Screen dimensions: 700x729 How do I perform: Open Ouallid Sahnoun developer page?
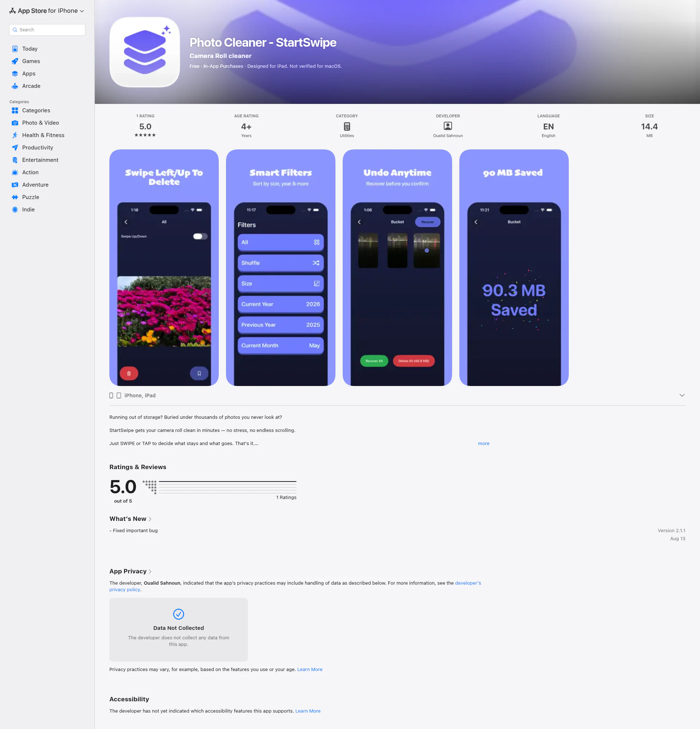[x=448, y=136]
